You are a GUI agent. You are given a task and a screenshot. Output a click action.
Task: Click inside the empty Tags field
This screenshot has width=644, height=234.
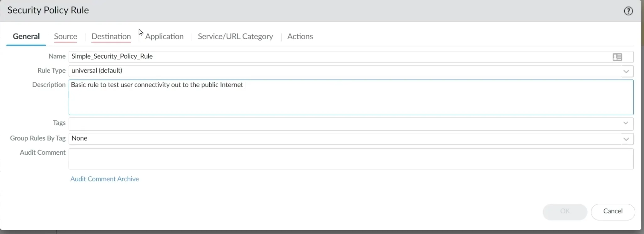[x=345, y=124]
